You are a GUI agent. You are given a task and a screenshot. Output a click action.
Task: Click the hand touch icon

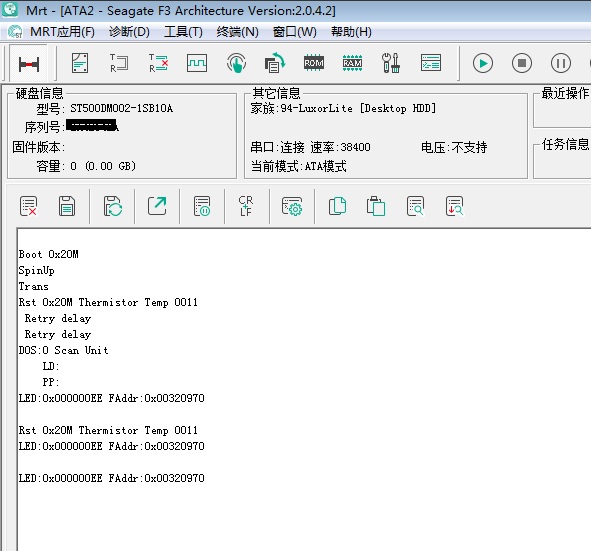pos(236,63)
